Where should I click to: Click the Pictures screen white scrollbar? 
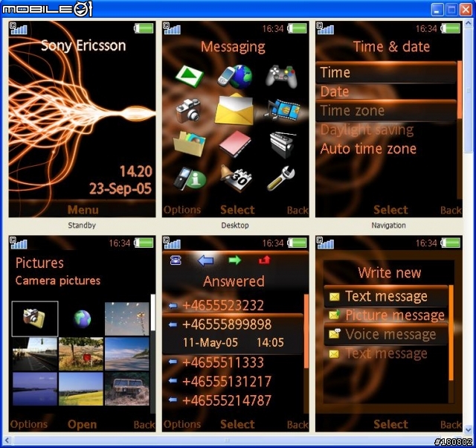[x=153, y=313]
